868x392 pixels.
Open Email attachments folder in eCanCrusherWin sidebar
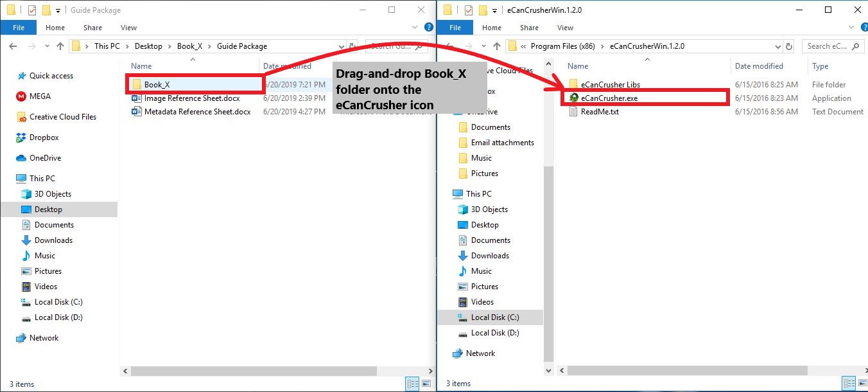(496, 143)
